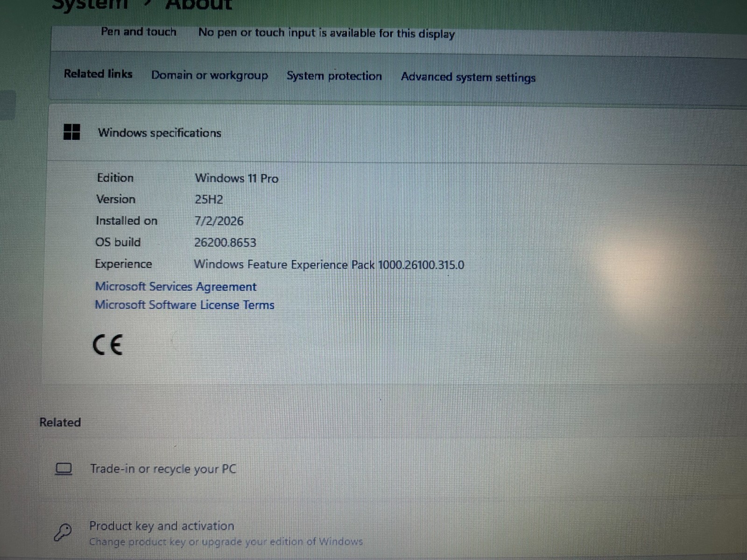Click the Windows logo icon beside specifications

coord(71,132)
